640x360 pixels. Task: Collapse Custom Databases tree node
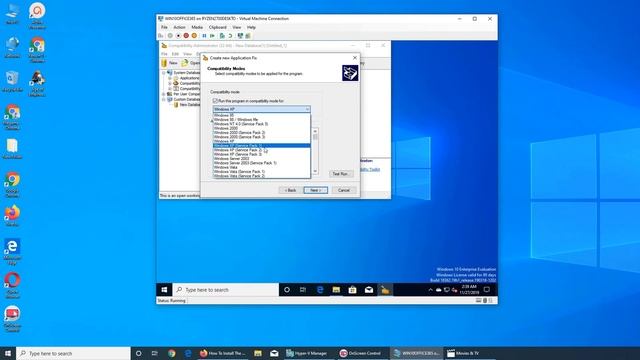pyautogui.click(x=164, y=99)
